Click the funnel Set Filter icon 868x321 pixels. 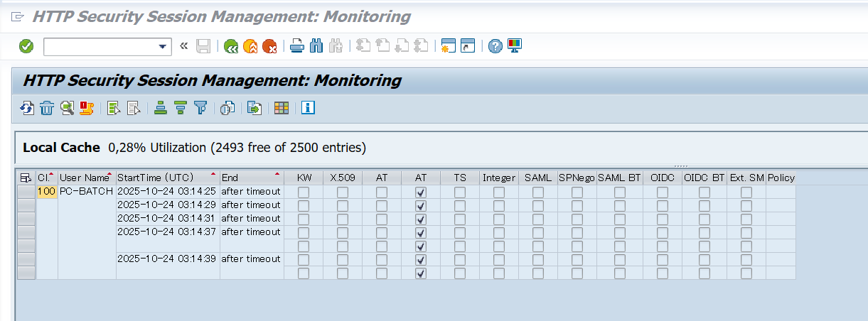pos(201,108)
